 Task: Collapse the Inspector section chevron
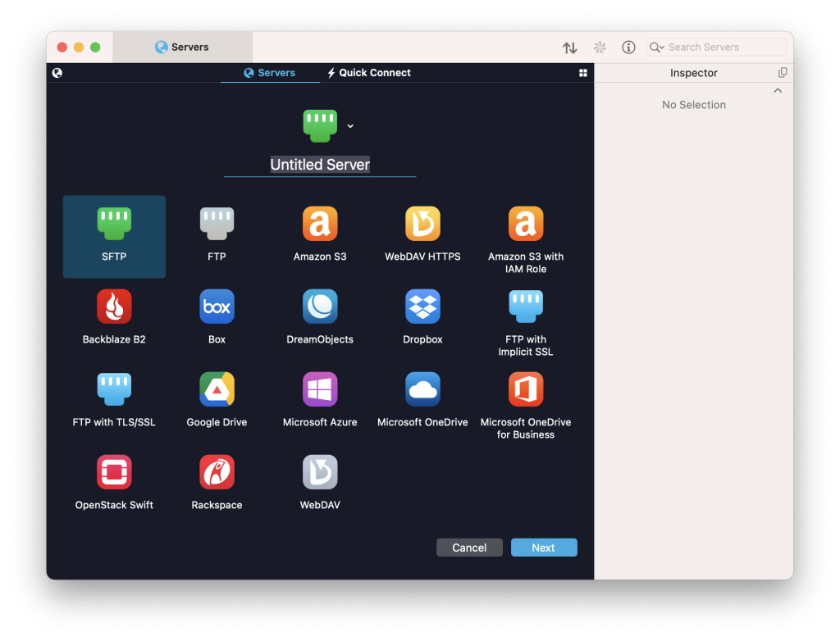point(778,90)
